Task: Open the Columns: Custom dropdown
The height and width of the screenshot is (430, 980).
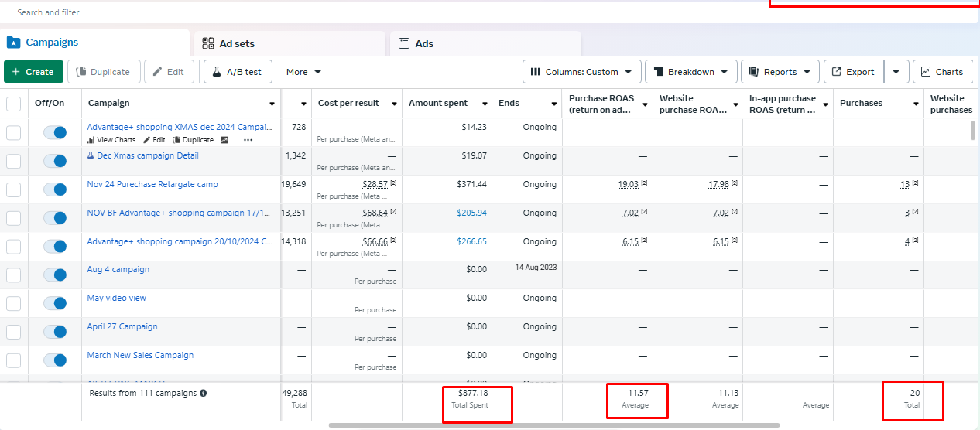Action: coord(581,72)
